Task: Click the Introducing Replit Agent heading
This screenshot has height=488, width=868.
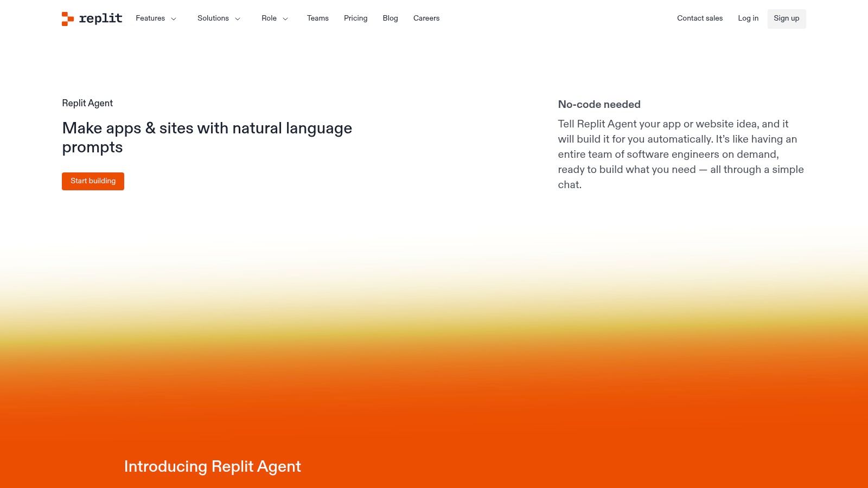Action: pos(213,466)
